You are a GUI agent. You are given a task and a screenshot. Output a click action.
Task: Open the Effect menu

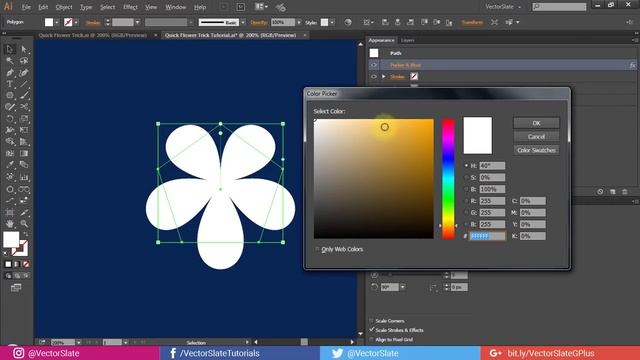130,7
